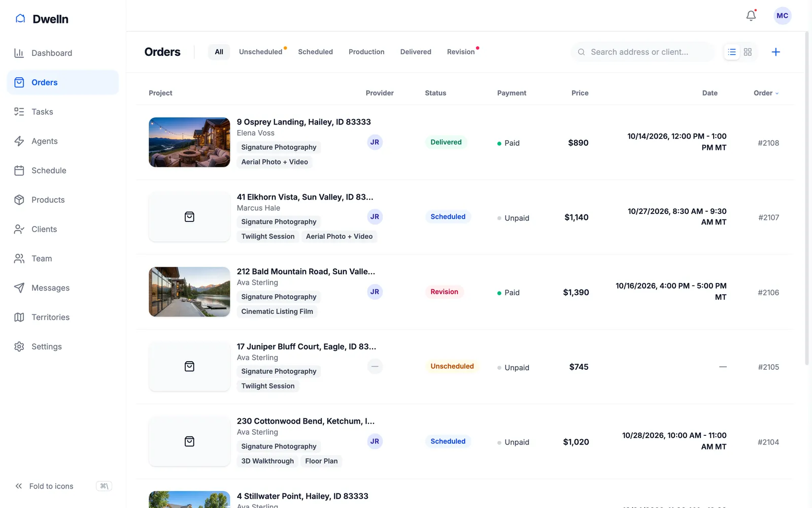Click the $1,390 price value

point(576,293)
